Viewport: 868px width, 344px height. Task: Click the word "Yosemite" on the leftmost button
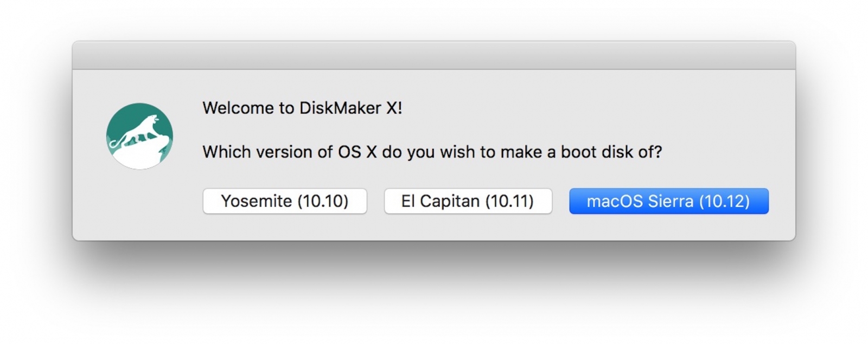tap(257, 201)
